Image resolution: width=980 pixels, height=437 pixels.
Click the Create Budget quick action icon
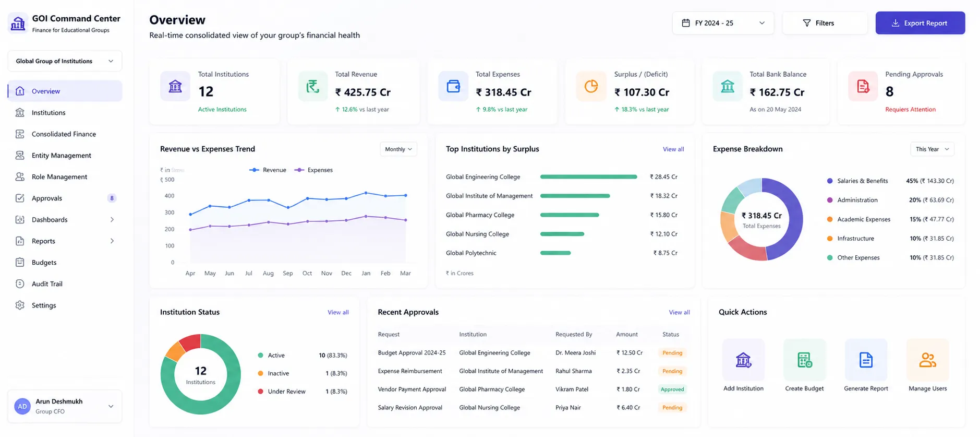pyautogui.click(x=804, y=360)
